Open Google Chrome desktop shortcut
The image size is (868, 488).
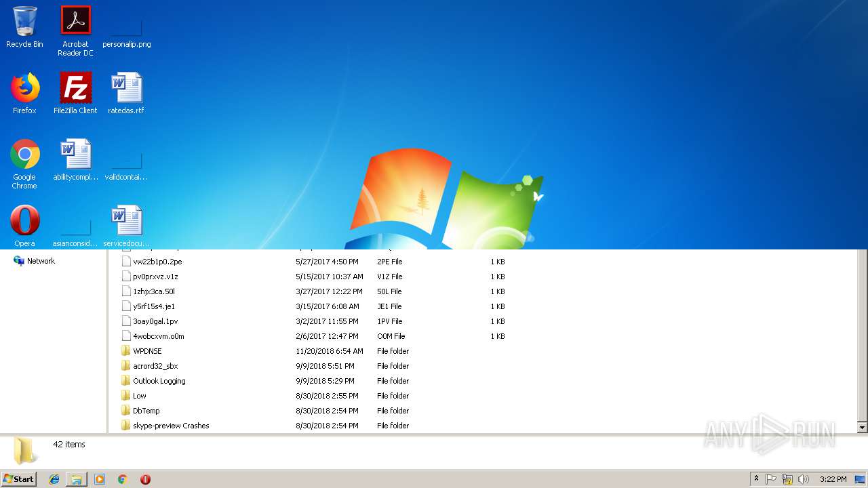coord(24,164)
